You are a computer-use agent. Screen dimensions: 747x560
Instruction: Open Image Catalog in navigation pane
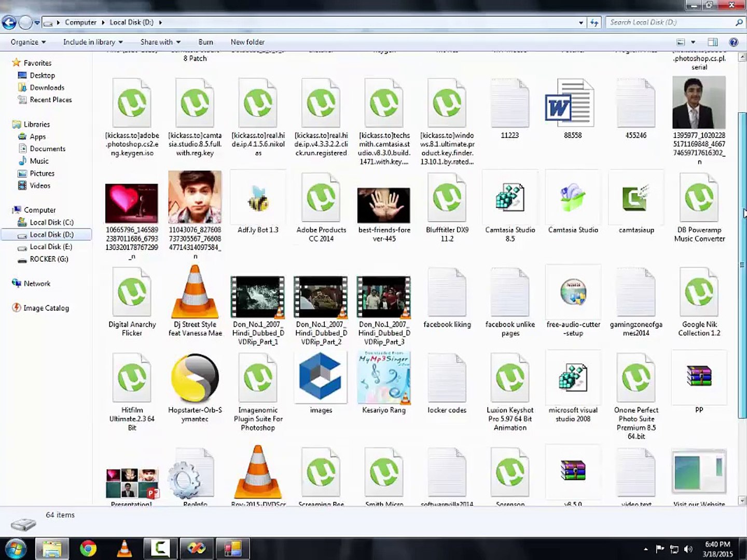[46, 308]
